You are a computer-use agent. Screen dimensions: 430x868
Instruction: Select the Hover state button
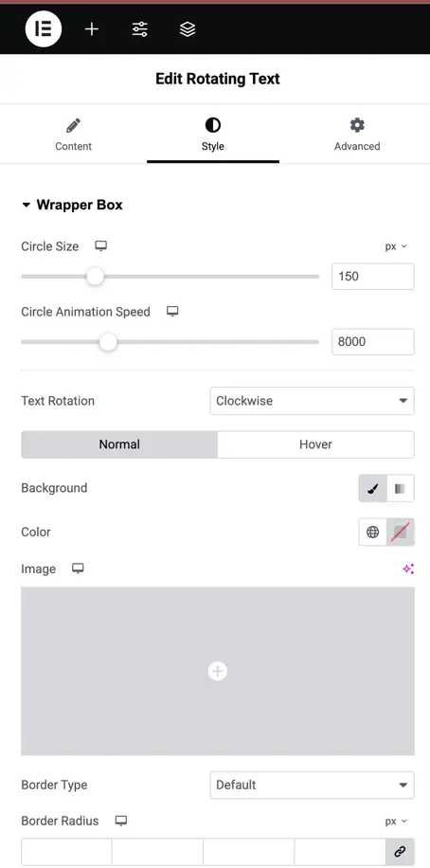pyautogui.click(x=316, y=444)
